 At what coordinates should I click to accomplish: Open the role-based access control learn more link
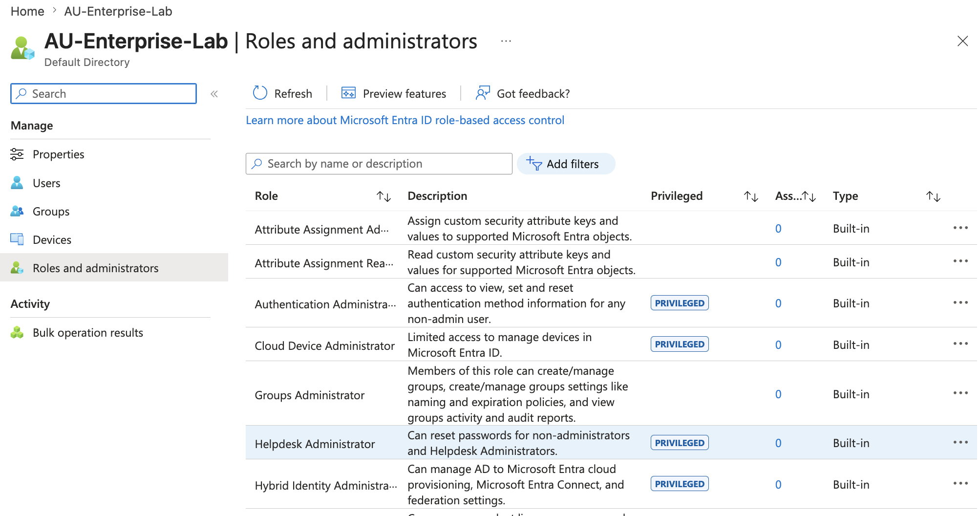click(405, 120)
